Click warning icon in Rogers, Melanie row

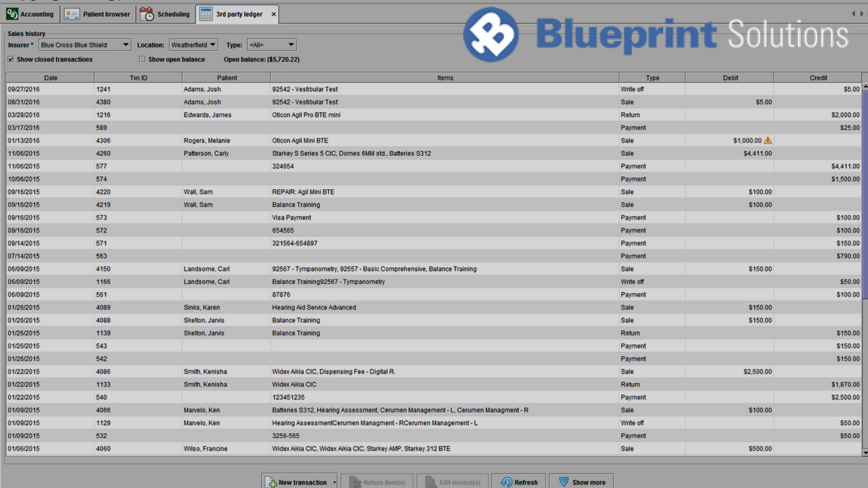[768, 140]
